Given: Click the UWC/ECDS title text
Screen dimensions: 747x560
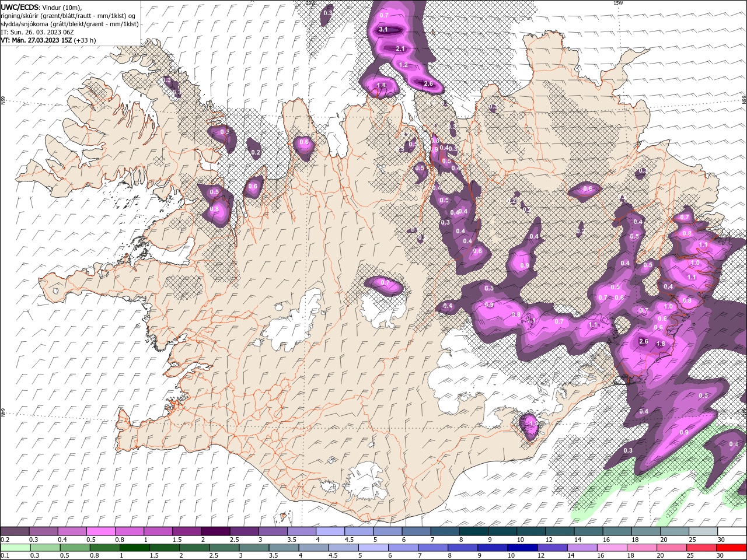Looking at the screenshot, I should [20, 7].
